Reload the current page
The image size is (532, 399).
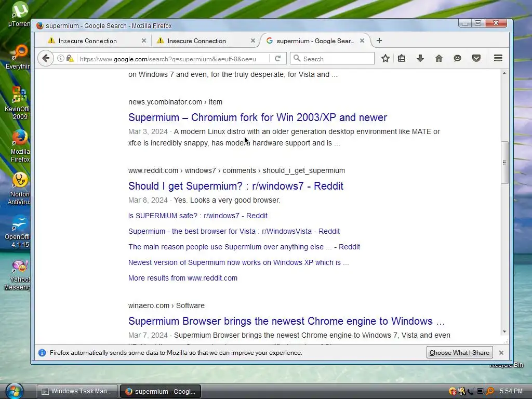click(277, 58)
